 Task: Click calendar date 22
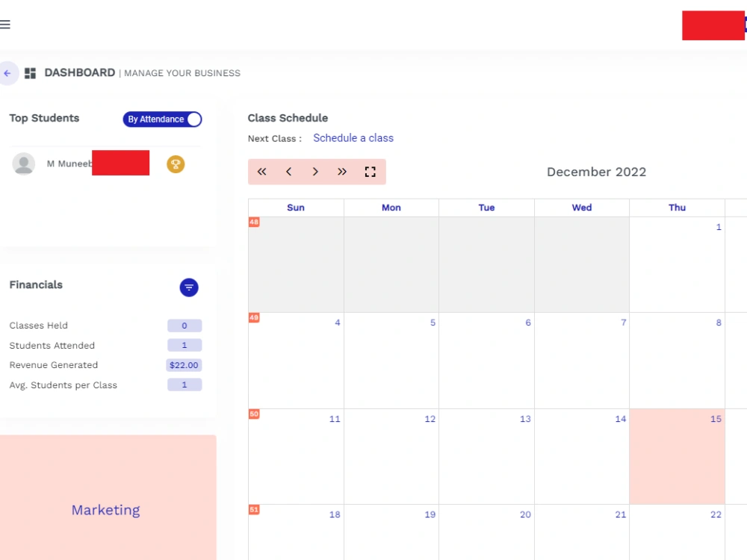[x=716, y=514]
